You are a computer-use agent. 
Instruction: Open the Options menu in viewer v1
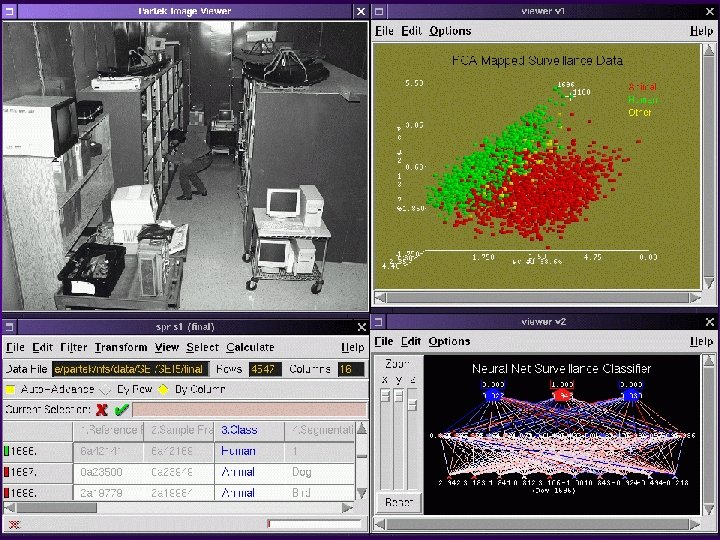point(450,31)
